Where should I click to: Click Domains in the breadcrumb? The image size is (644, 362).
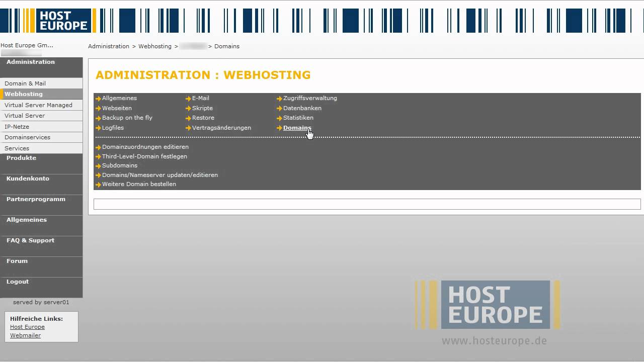tap(227, 46)
